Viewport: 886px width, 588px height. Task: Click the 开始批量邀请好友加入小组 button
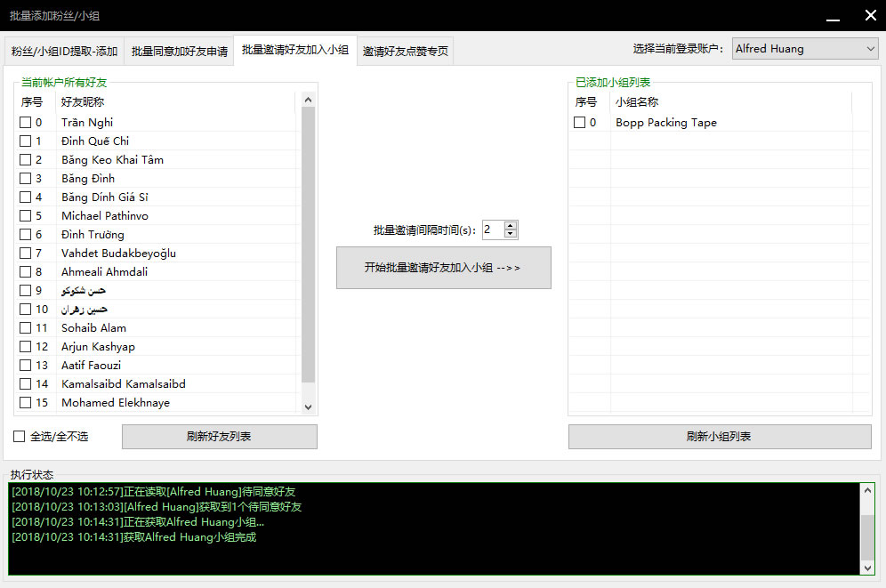[443, 268]
